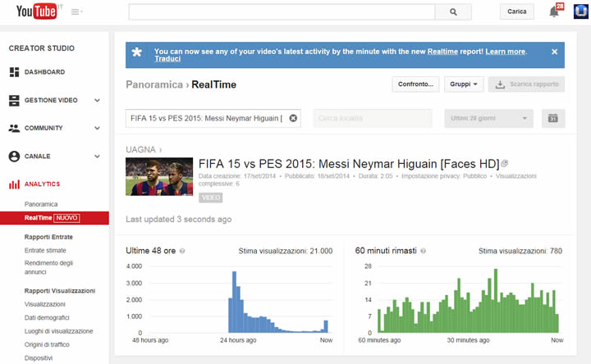Screen dimensions: 591x364
Task: Click the Dashboard sidebar icon
Action: click(14, 72)
